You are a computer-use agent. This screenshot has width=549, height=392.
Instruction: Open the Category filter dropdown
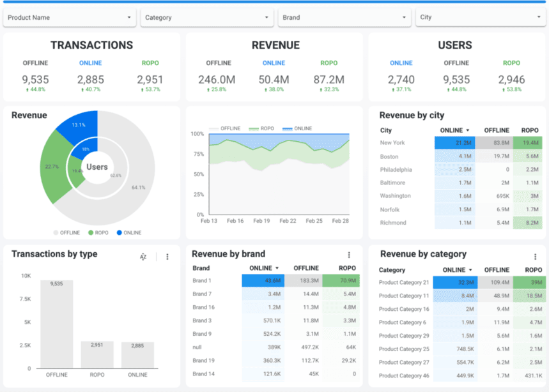coord(206,17)
